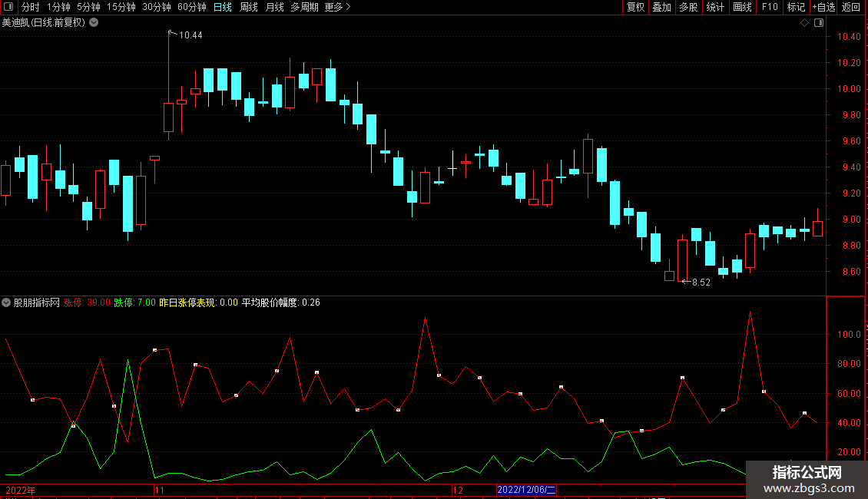The image size is (868, 499).
Task: Open F10 company information
Action: click(x=770, y=7)
